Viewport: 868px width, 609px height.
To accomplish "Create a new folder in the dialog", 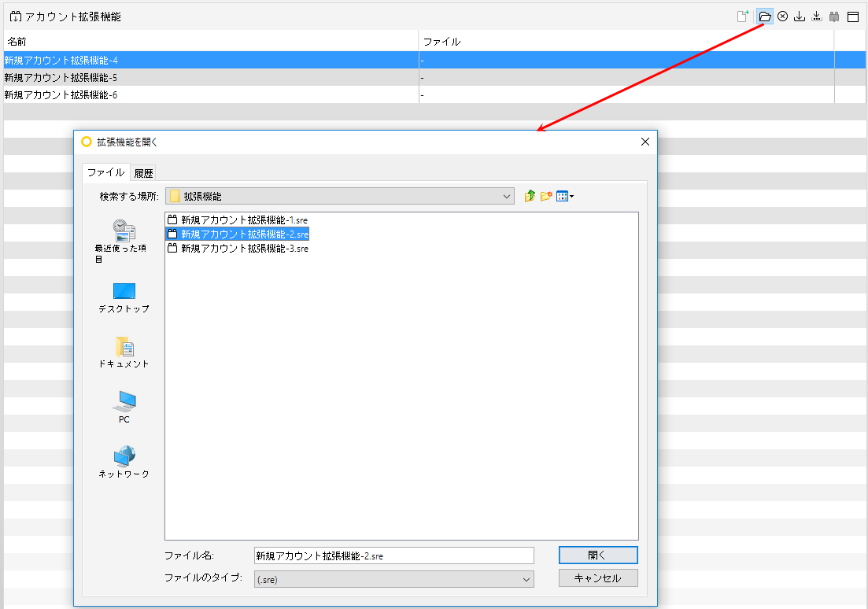I will [x=546, y=196].
